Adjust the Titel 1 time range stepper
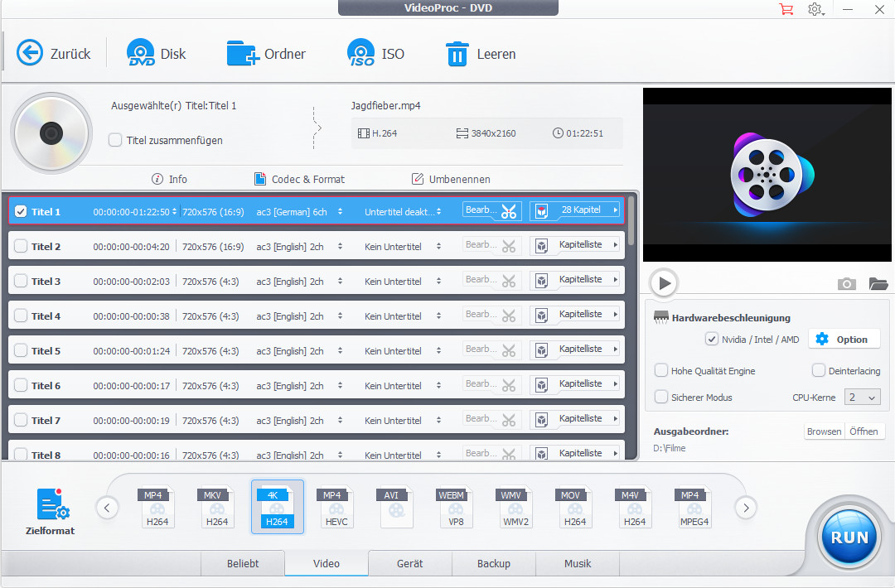 tap(174, 211)
